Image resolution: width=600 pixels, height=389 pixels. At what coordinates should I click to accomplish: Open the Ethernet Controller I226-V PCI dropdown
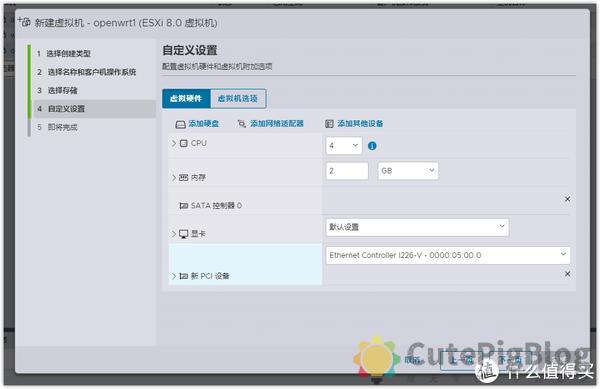coord(448,255)
